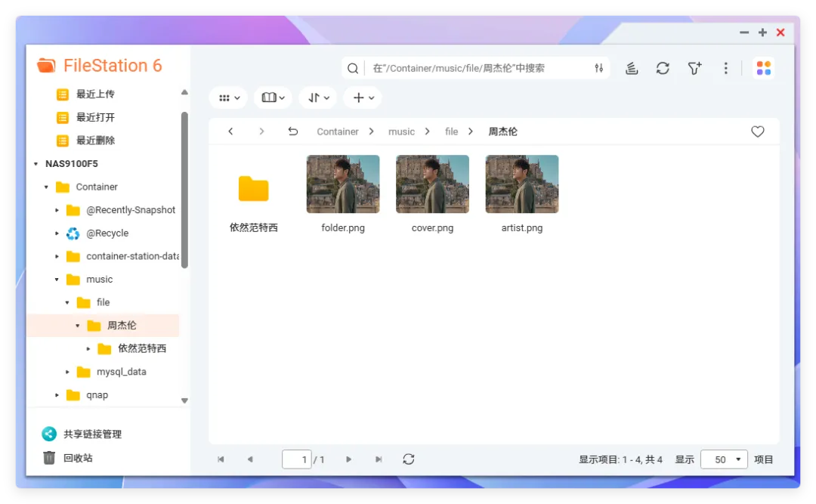Viewport: 816px width, 504px height.
Task: Expand the qnap folder
Action: pos(57,395)
